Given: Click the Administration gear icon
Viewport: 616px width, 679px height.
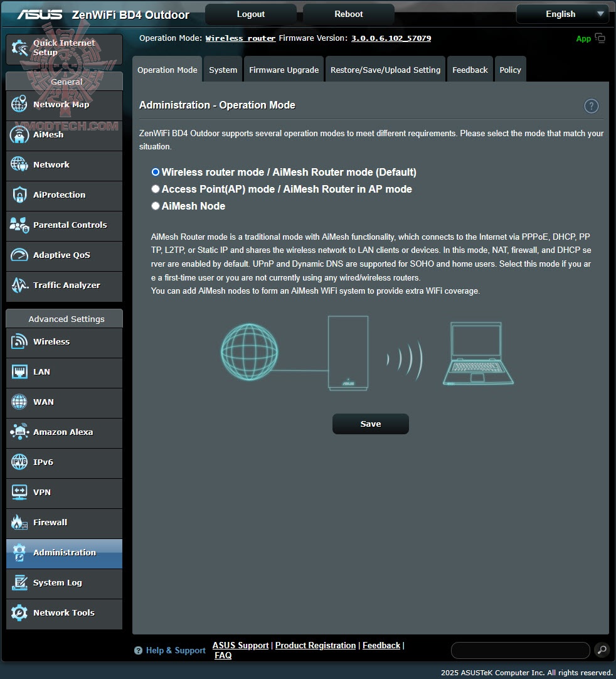Looking at the screenshot, I should (x=19, y=553).
